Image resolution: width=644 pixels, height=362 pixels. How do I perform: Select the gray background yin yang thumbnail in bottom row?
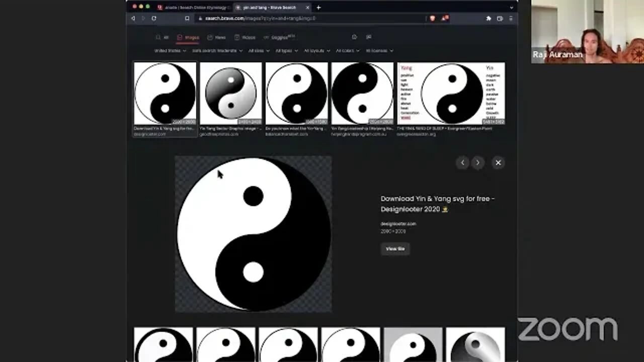click(413, 344)
